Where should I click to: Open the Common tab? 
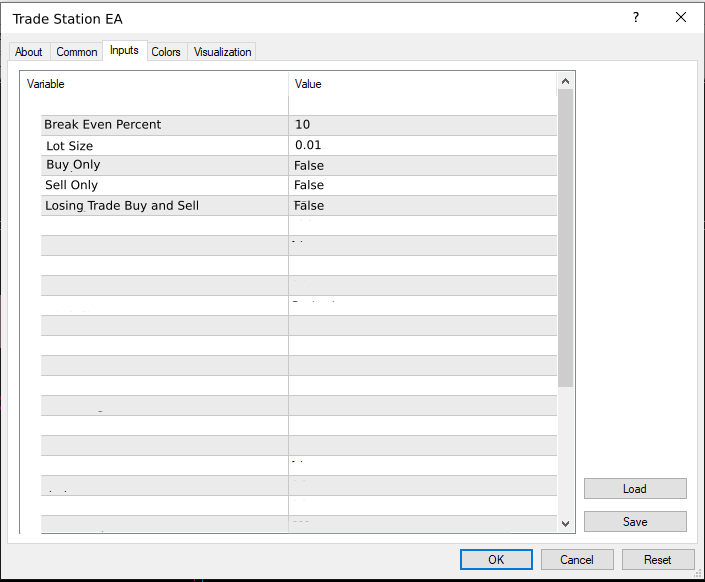click(76, 52)
